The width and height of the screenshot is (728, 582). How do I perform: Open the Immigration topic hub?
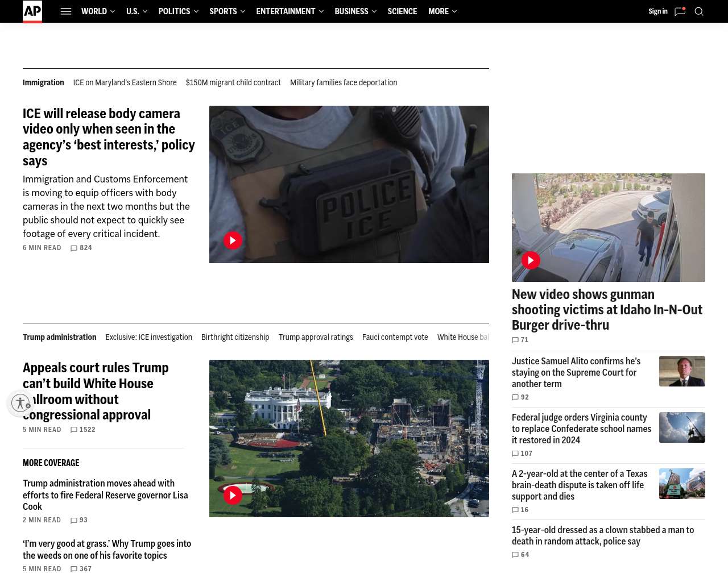click(x=43, y=82)
